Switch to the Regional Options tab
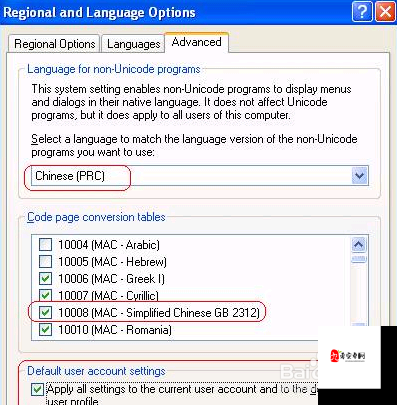The width and height of the screenshot is (397, 405). coord(54,44)
